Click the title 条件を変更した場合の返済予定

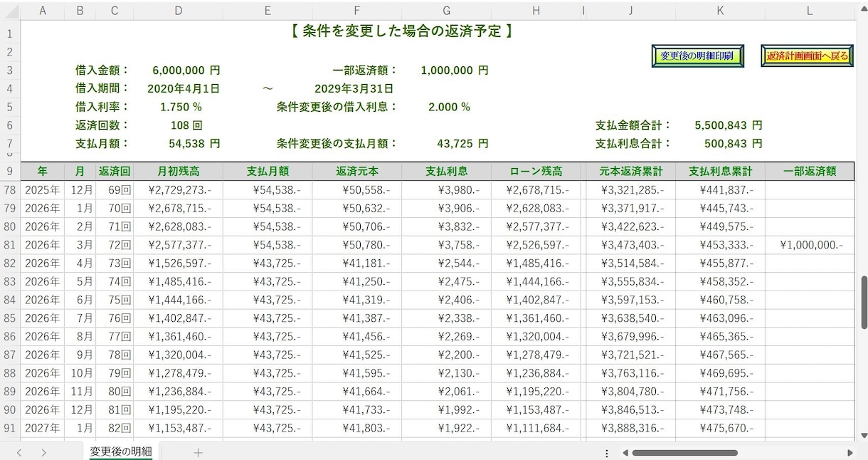click(x=401, y=31)
